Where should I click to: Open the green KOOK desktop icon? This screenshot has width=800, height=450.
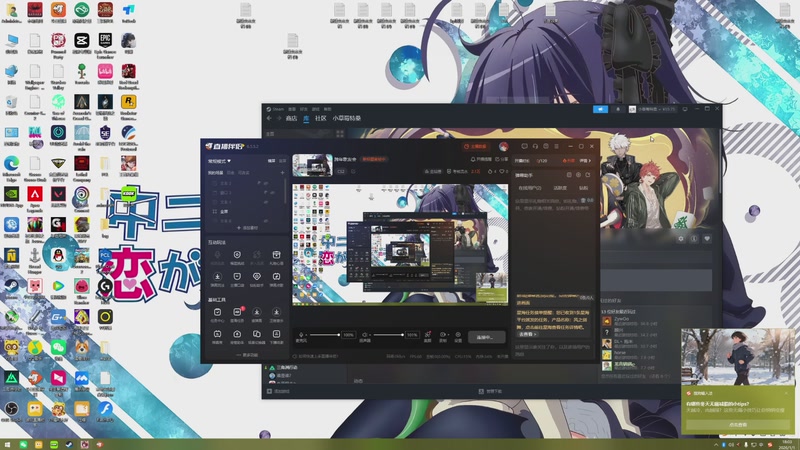129,195
